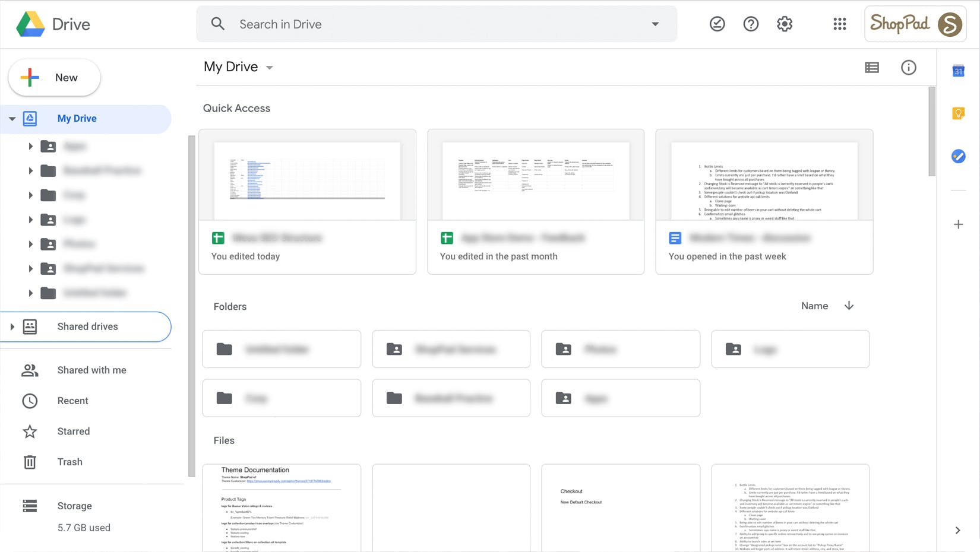Expand the Shared drives tree
The image size is (980, 552).
12,326
